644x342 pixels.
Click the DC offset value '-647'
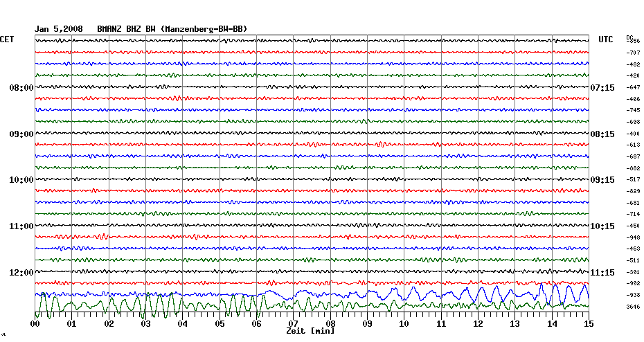(x=634, y=87)
